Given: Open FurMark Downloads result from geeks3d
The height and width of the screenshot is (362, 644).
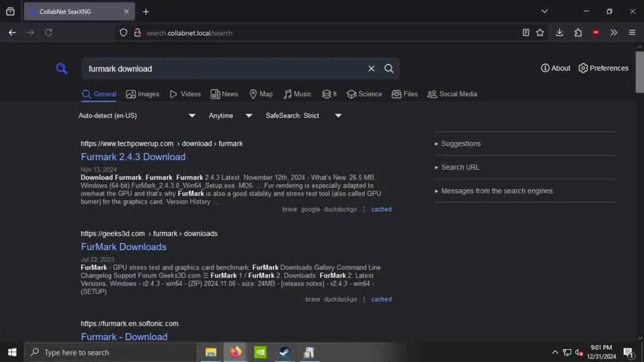Looking at the screenshot, I should [x=124, y=247].
